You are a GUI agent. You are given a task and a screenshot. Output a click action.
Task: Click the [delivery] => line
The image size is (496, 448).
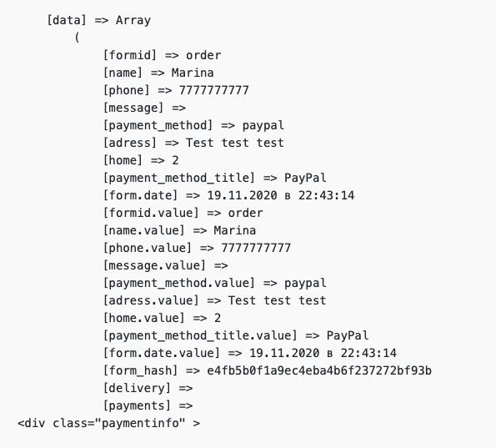(x=148, y=388)
